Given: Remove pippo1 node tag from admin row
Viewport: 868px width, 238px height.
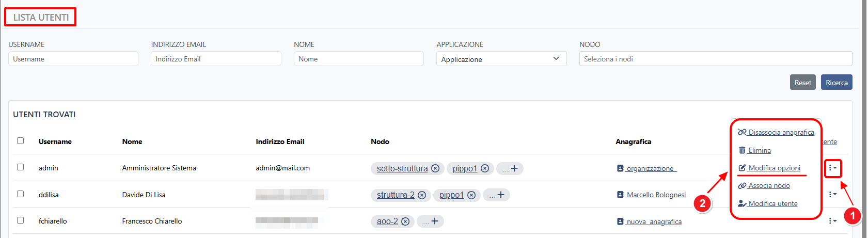Looking at the screenshot, I should 485,168.
